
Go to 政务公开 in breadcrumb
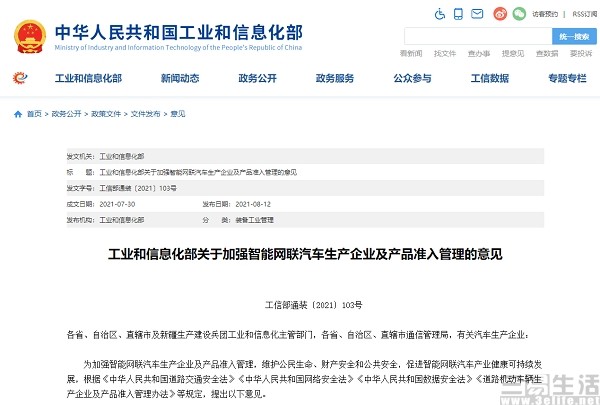(x=67, y=114)
